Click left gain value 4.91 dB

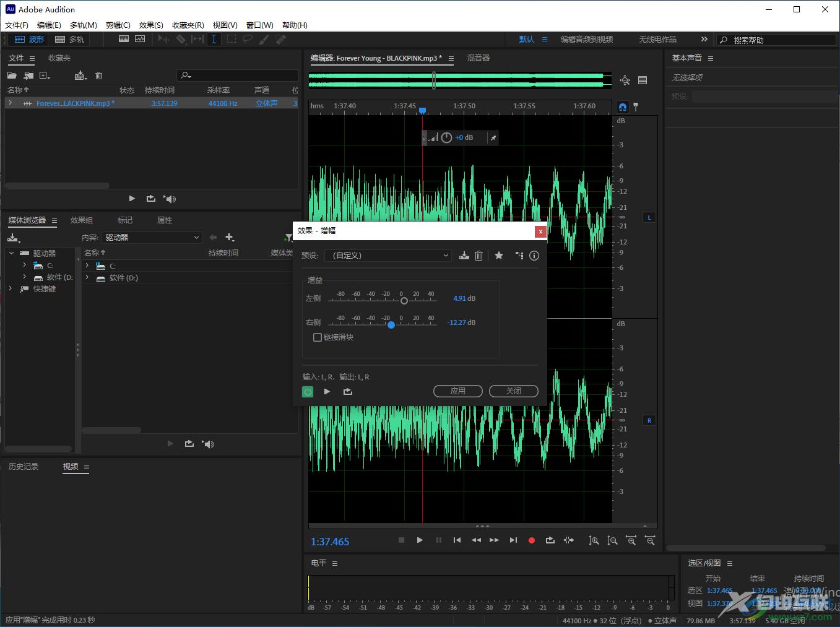tap(464, 298)
